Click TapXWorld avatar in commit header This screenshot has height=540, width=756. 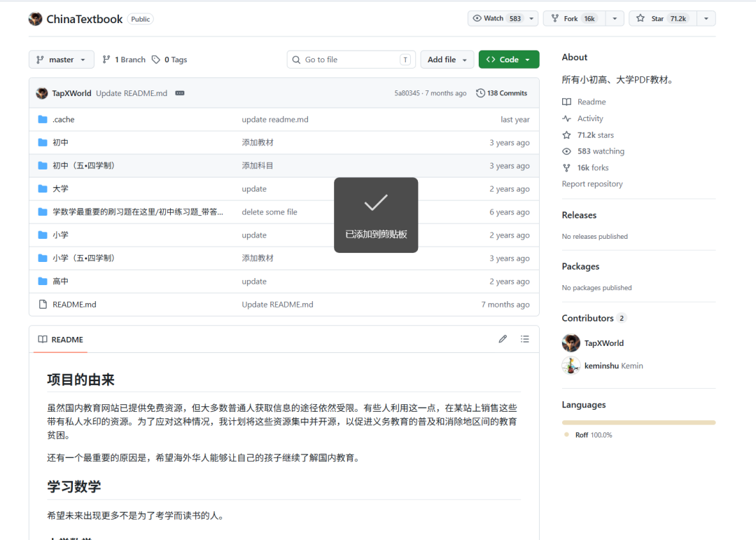(42, 93)
